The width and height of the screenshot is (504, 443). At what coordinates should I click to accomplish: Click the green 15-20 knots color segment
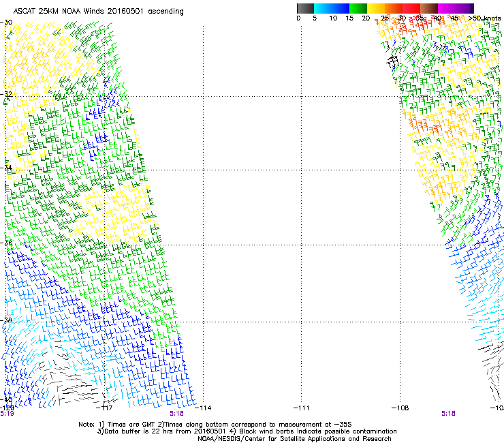[358, 8]
